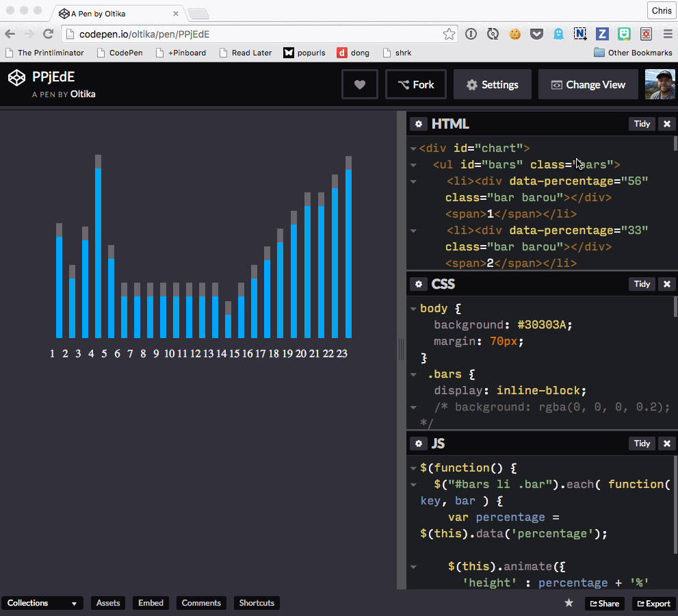Click the CSS editor scrollbar
Screen dimensions: 678x616
point(675,307)
